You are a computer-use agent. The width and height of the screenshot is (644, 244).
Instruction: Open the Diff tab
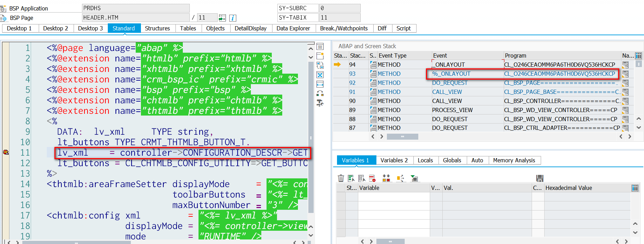pos(382,28)
